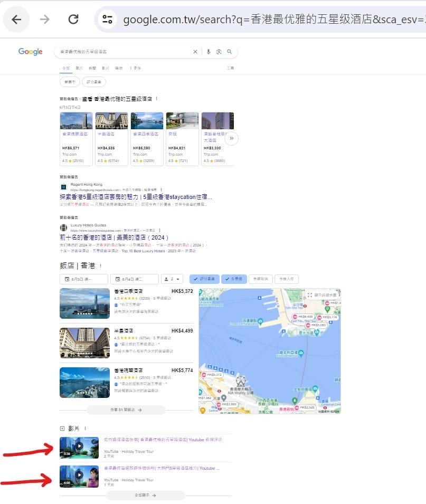
Task: Reload the page with the refresh icon
Action: (73, 20)
